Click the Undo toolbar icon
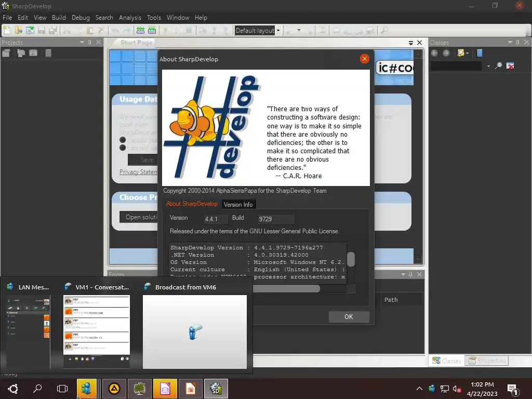Image resolution: width=532 pixels, height=399 pixels. (x=115, y=31)
